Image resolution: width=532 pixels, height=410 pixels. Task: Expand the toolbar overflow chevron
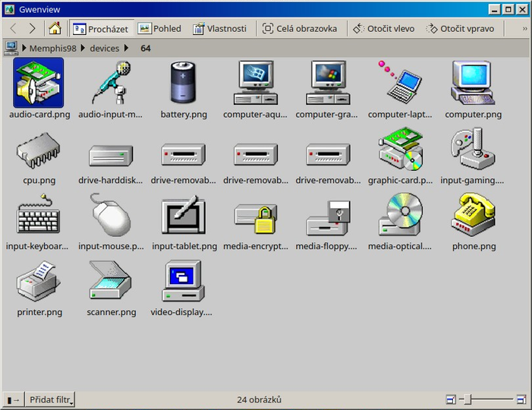click(524, 29)
